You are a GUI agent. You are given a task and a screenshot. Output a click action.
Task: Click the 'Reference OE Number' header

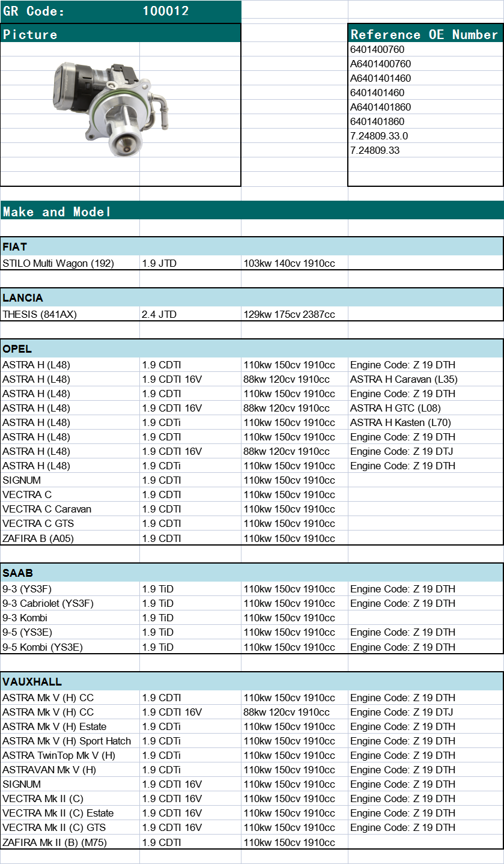(425, 34)
